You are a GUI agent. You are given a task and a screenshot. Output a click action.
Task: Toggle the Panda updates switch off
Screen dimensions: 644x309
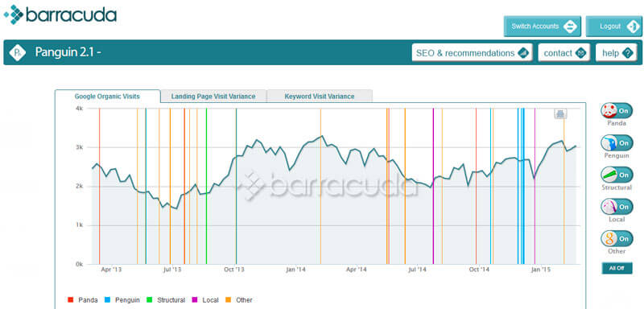tap(617, 111)
